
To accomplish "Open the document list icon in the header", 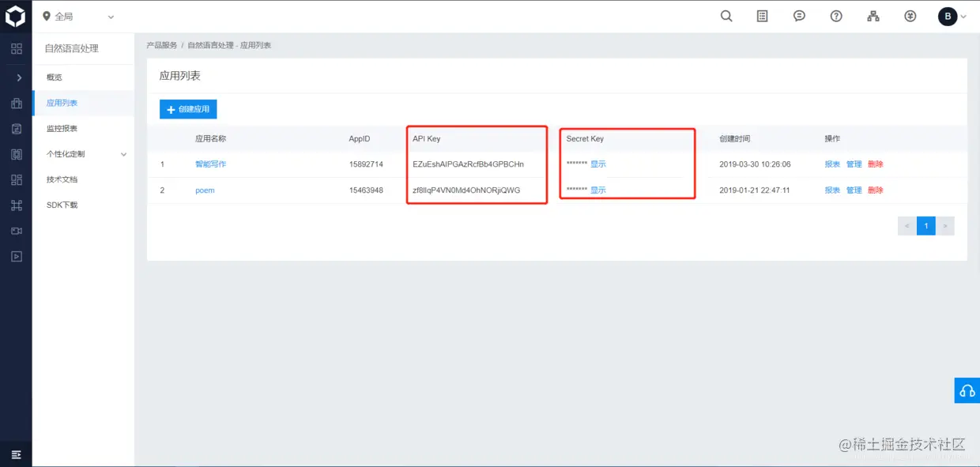I will 763,16.
